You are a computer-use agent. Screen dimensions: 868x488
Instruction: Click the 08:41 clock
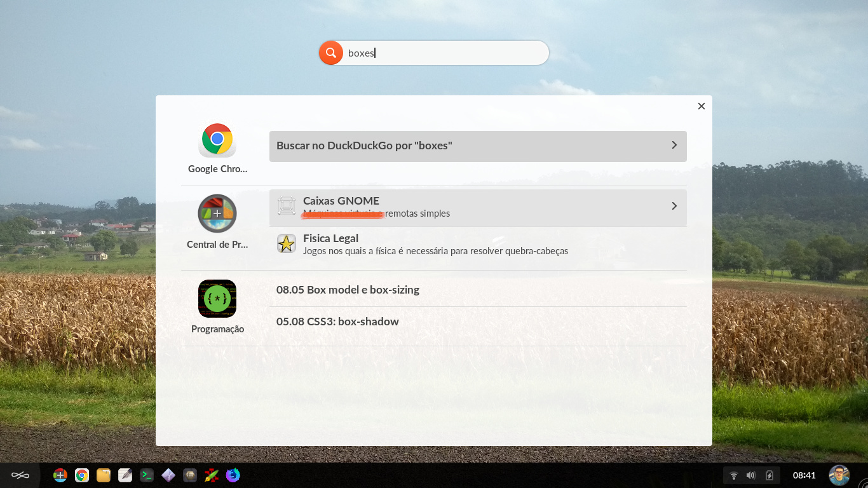[x=804, y=475]
